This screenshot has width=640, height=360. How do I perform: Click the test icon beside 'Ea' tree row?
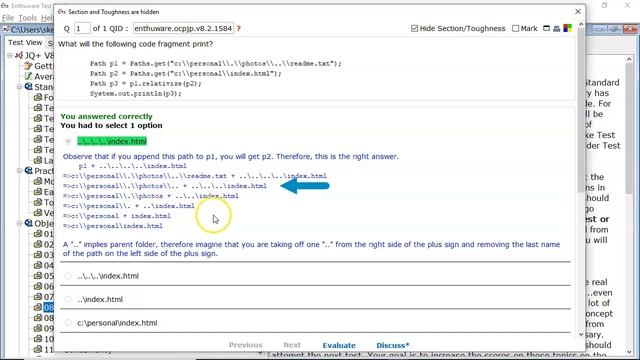(38, 191)
